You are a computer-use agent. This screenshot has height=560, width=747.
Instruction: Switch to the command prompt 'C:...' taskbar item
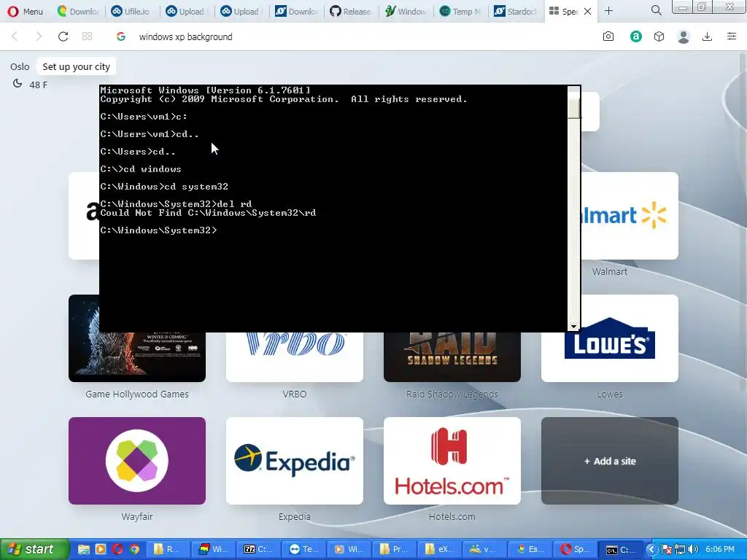(620, 549)
